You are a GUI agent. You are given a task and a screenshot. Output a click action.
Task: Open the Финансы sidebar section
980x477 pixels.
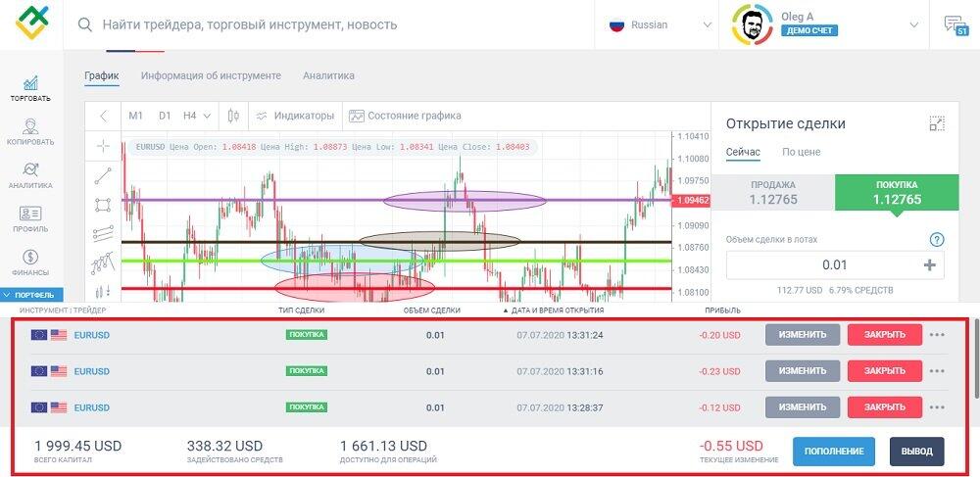click(30, 263)
